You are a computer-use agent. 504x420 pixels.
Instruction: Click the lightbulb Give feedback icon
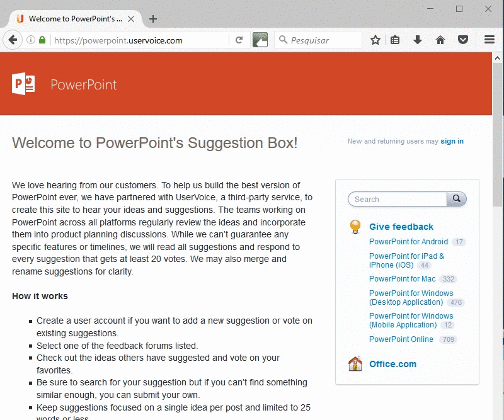tap(355, 227)
